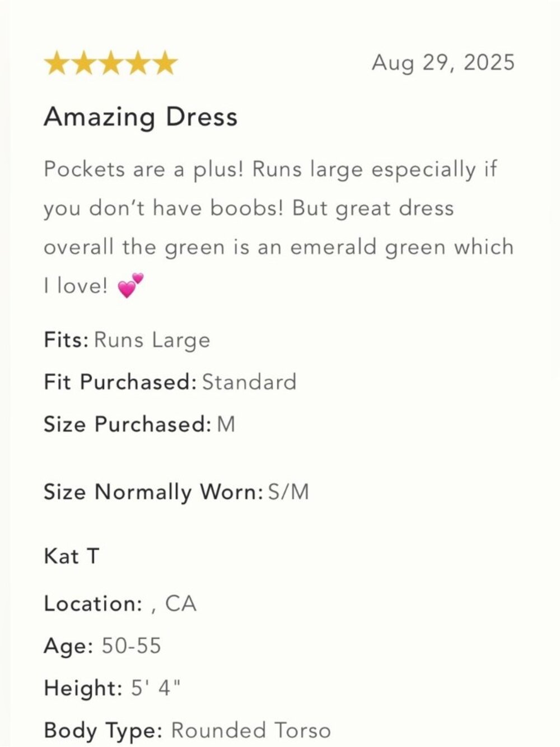The width and height of the screenshot is (560, 747).
Task: Click the Size Normally Worn S/M value
Action: tap(288, 492)
